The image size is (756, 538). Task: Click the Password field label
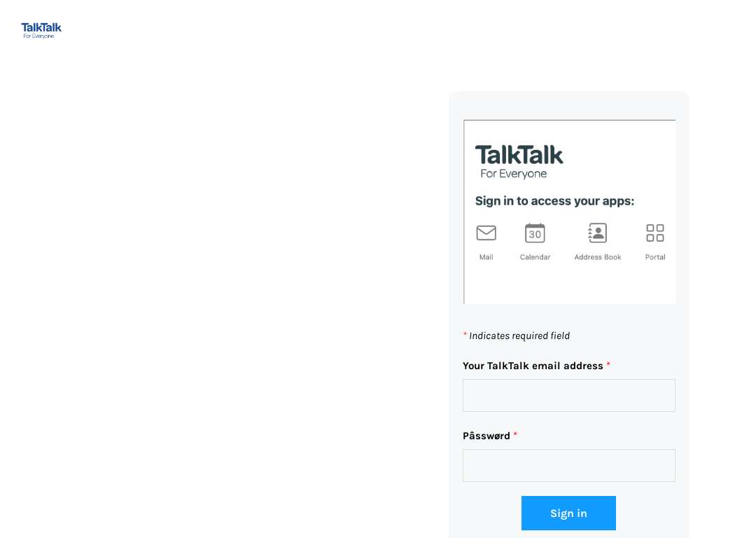[x=486, y=436]
